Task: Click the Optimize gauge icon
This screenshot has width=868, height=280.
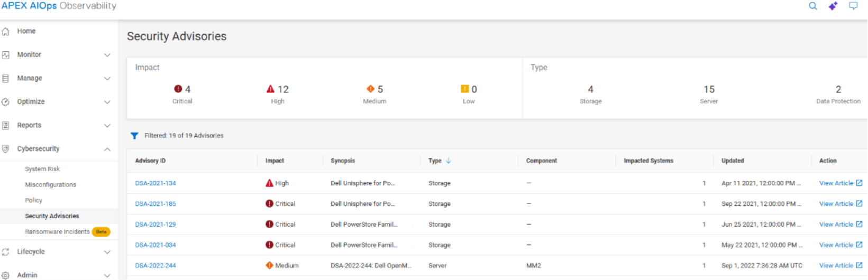Action: coord(6,102)
